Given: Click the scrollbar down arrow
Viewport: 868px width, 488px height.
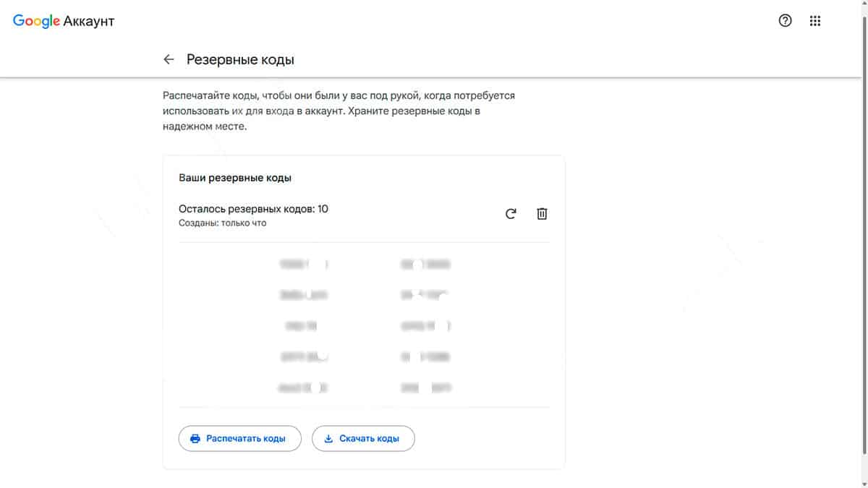Looking at the screenshot, I should [x=864, y=483].
